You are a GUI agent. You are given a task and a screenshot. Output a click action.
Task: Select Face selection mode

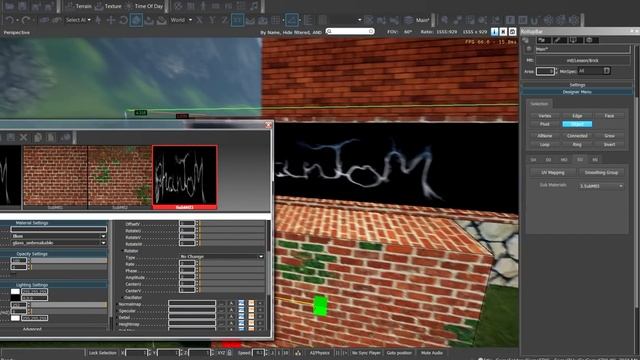(x=609, y=116)
